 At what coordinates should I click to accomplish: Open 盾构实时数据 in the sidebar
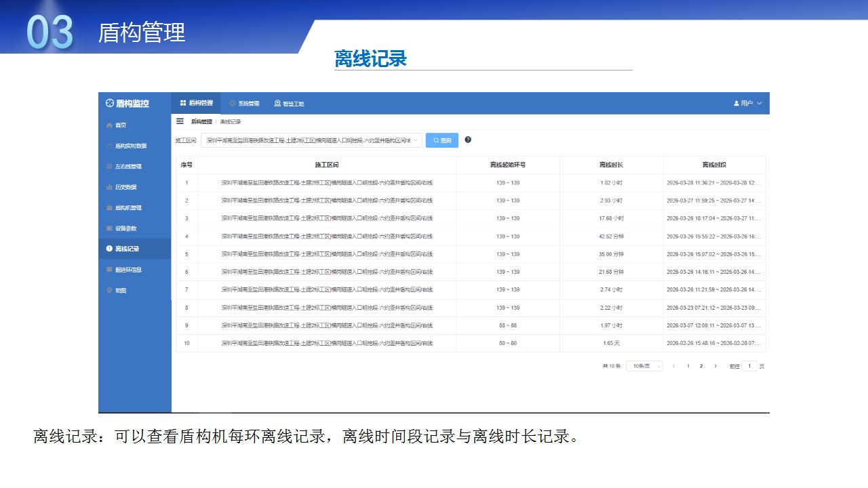pos(130,146)
